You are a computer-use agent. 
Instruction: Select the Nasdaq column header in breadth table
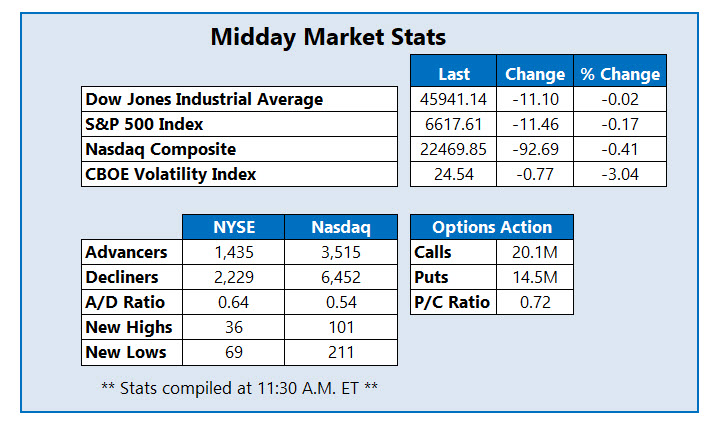[x=341, y=227]
